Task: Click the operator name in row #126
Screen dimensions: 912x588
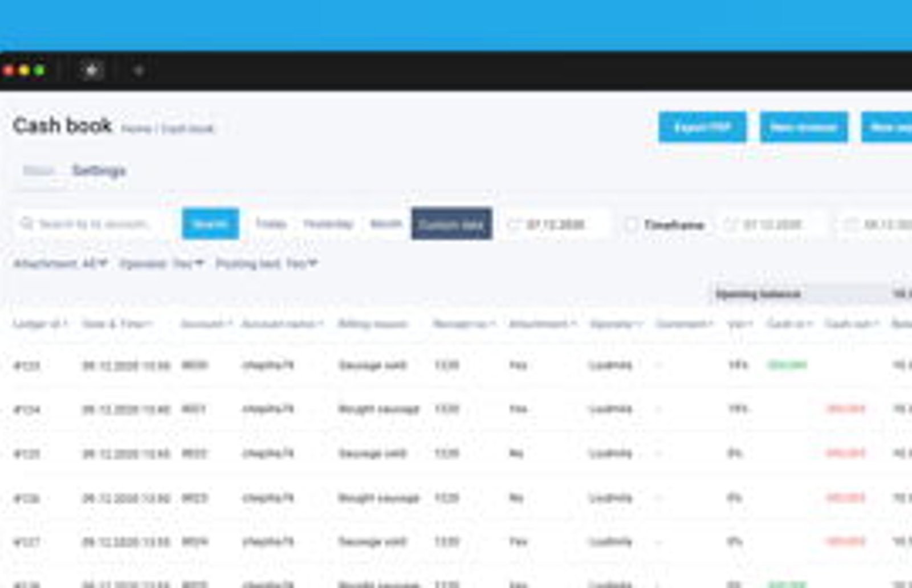Action: click(610, 497)
